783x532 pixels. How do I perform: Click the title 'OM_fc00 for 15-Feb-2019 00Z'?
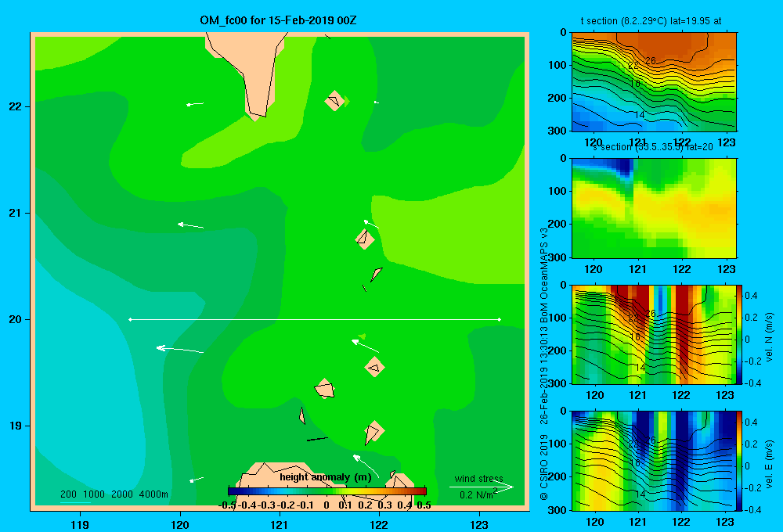coord(278,20)
